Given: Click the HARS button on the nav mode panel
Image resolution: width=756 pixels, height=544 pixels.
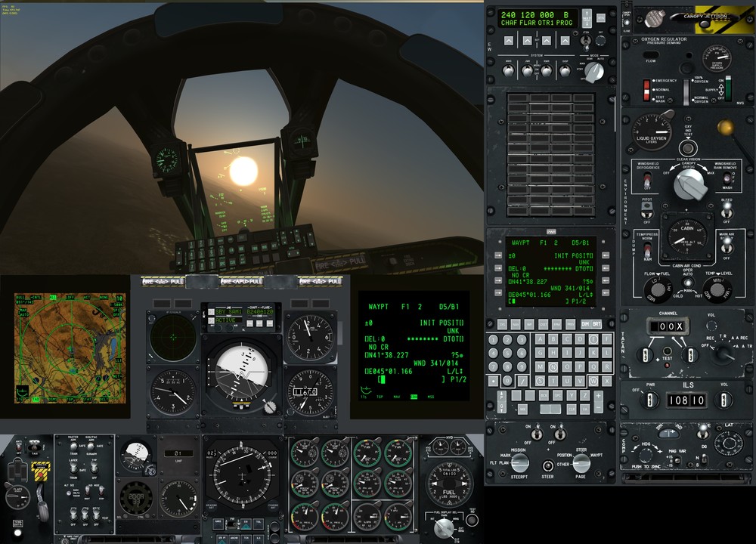Looking at the screenshot, I should 218,524.
